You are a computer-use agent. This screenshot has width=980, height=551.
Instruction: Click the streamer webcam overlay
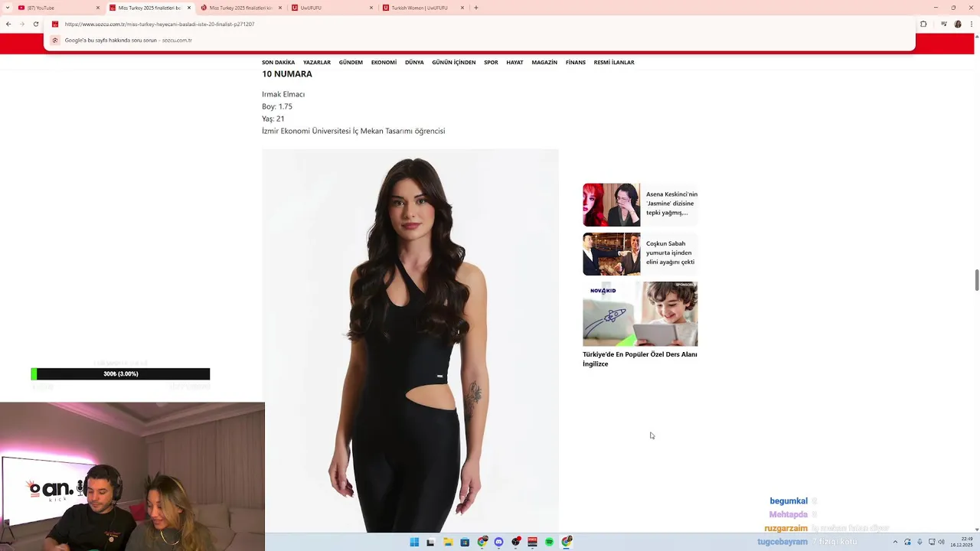coord(132,476)
